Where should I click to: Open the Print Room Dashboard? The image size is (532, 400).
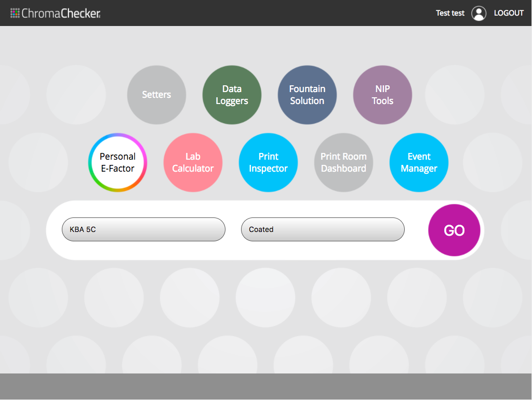pos(343,162)
